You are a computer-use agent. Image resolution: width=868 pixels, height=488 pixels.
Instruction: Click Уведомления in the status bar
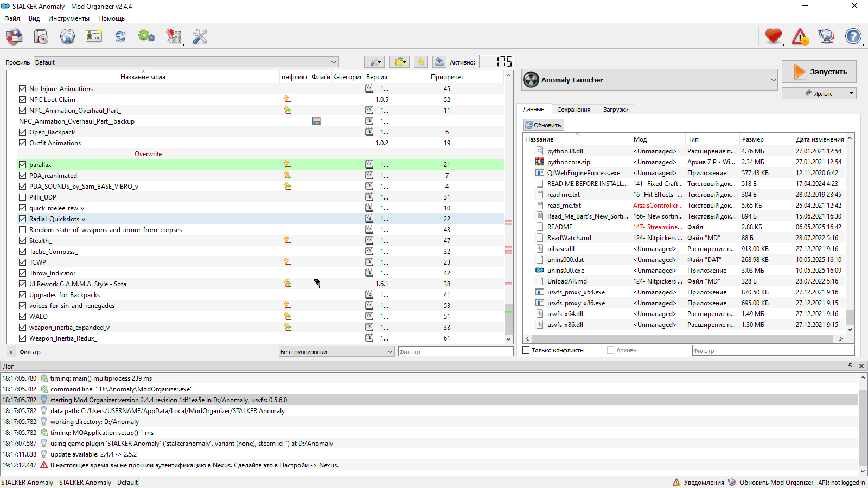coord(698,482)
